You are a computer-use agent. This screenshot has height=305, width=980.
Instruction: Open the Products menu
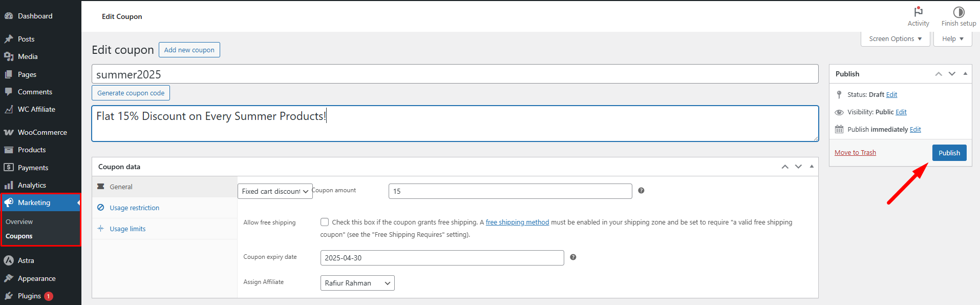(x=40, y=150)
